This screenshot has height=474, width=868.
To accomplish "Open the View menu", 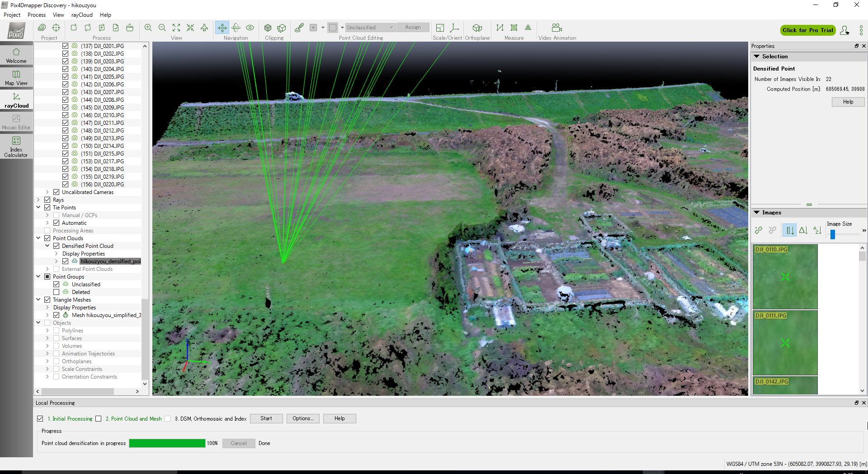I will pyautogui.click(x=58, y=15).
